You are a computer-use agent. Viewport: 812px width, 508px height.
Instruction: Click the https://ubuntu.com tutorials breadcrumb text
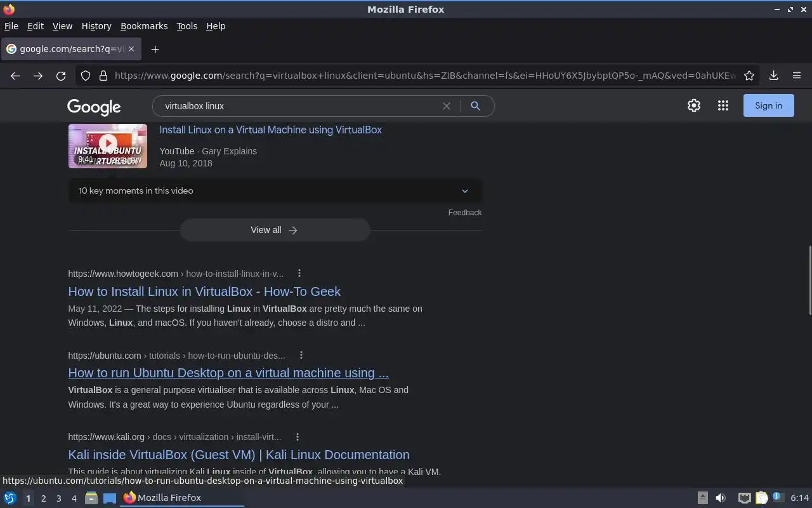(x=177, y=356)
